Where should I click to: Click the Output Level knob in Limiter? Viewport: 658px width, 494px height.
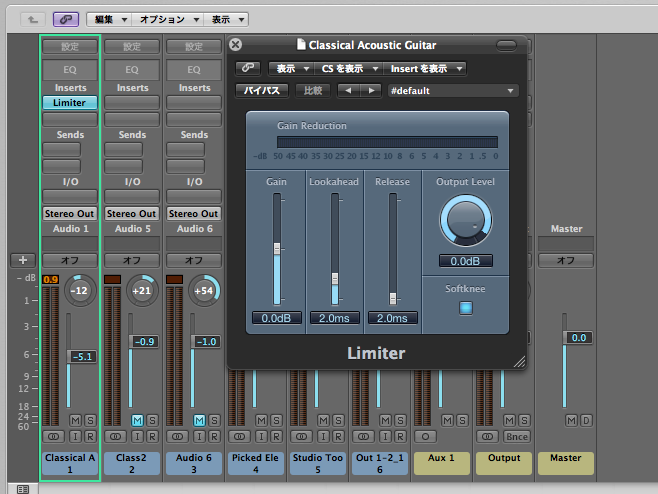point(465,220)
